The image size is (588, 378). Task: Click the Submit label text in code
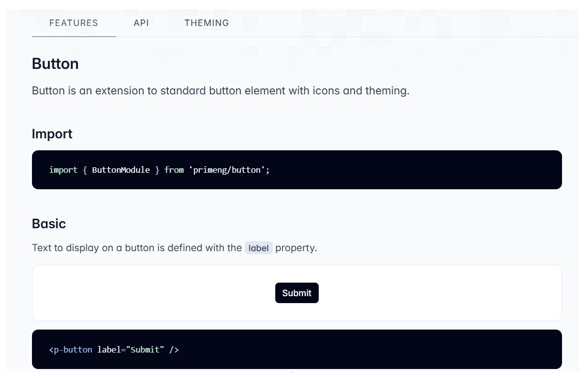[x=145, y=350]
